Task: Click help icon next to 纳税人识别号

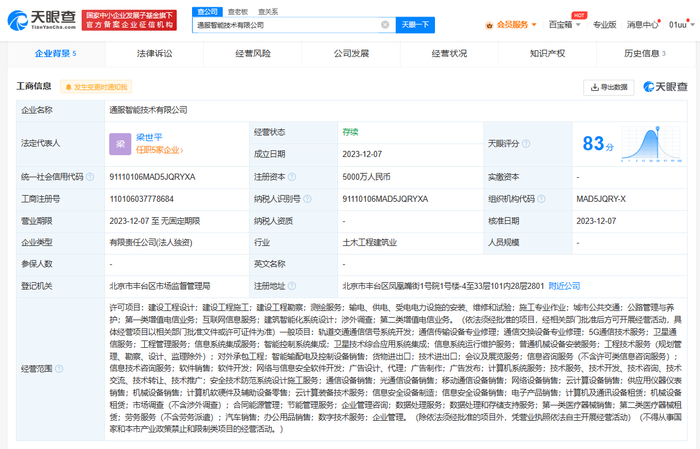Action: (307, 199)
